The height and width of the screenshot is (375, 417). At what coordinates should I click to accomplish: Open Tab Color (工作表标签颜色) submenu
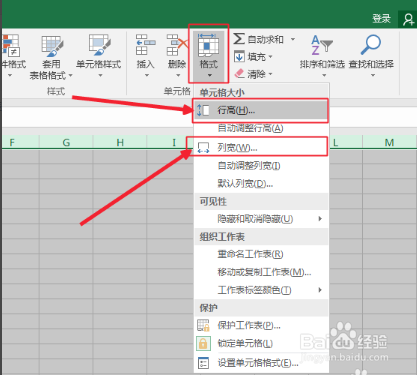pyautogui.click(x=261, y=290)
